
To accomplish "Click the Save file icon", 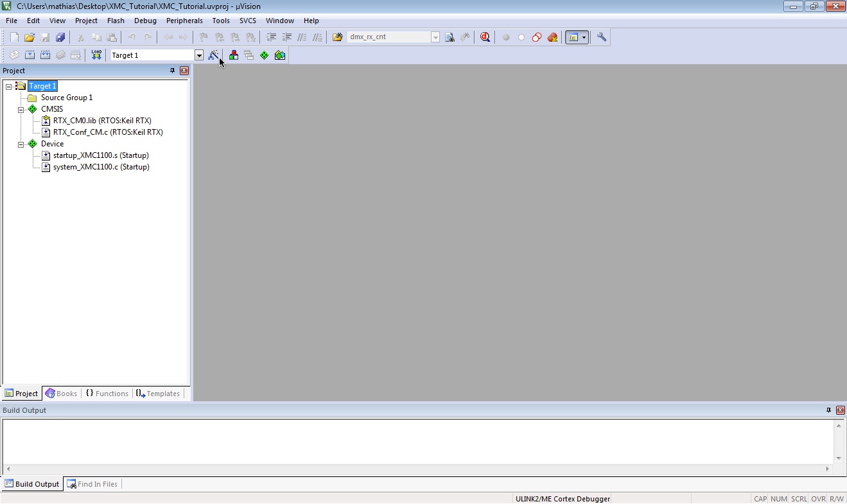I will click(45, 37).
